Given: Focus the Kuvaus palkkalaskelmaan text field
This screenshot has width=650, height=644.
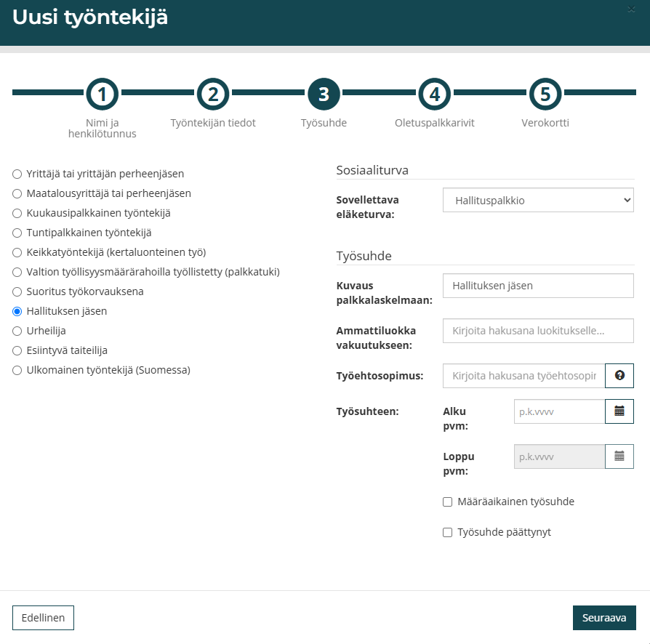Looking at the screenshot, I should tap(538, 286).
